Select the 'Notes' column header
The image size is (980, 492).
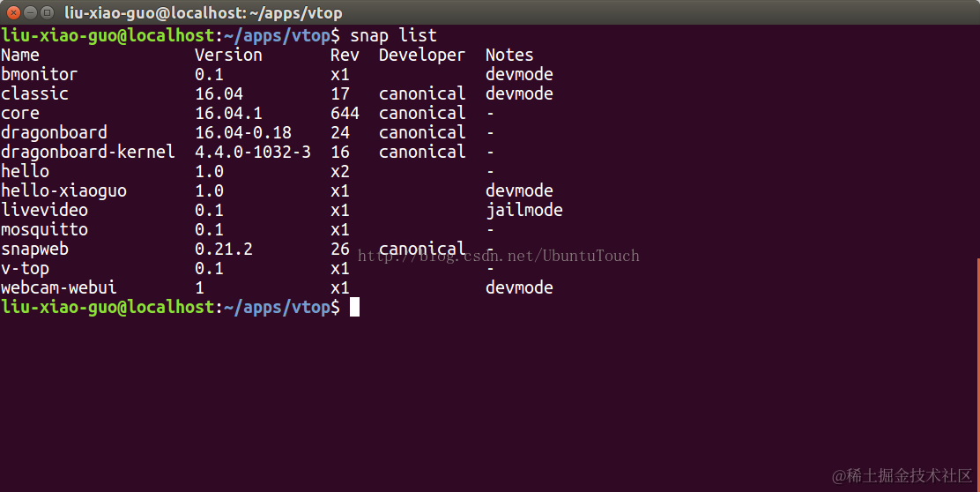click(509, 55)
